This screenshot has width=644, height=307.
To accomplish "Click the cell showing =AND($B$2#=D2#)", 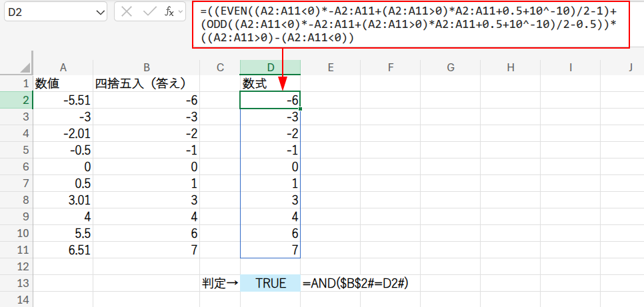I will (355, 283).
